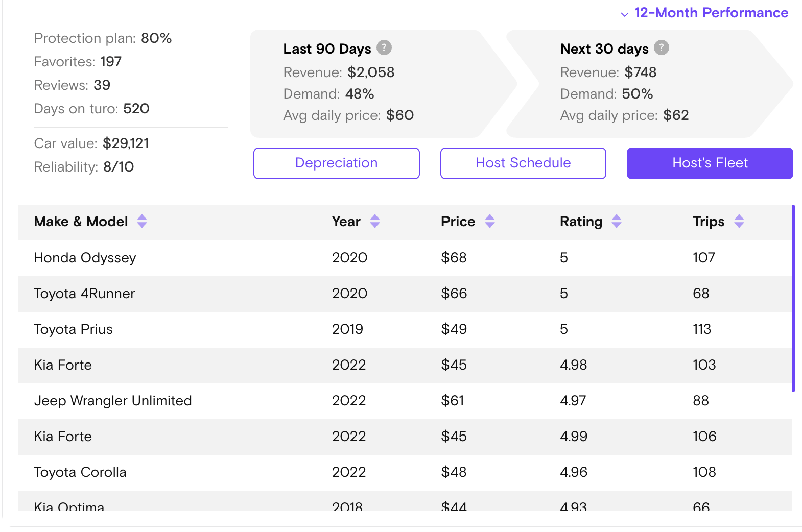Click the 108 trips cell

click(704, 472)
